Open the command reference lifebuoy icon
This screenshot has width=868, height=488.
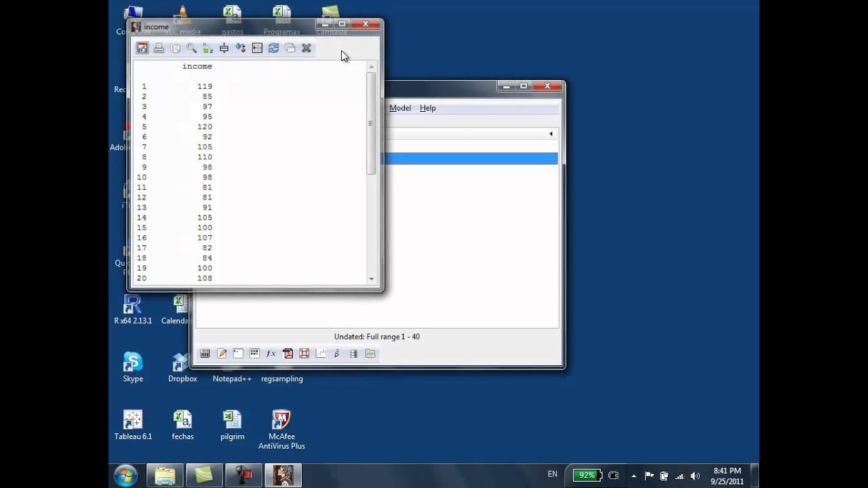click(304, 353)
